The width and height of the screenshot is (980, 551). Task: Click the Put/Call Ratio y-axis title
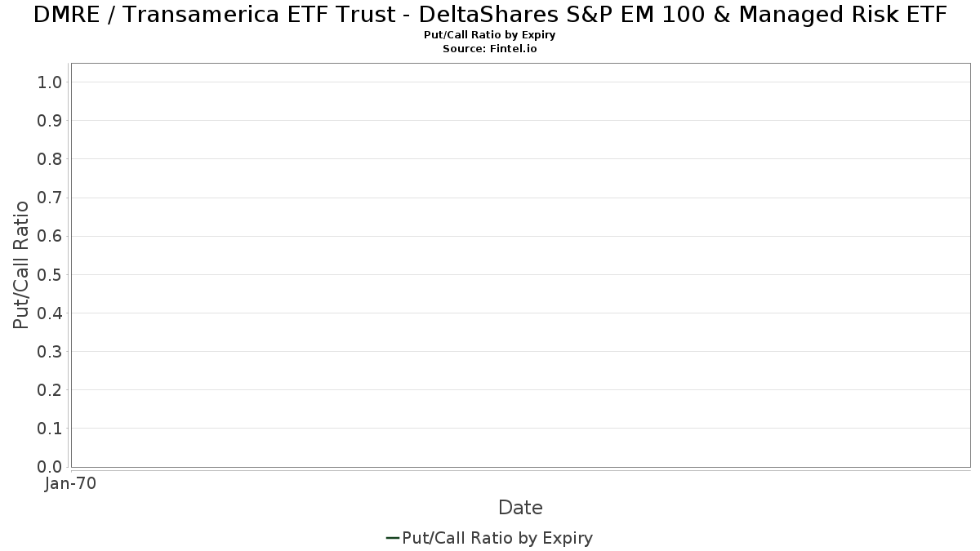click(21, 264)
